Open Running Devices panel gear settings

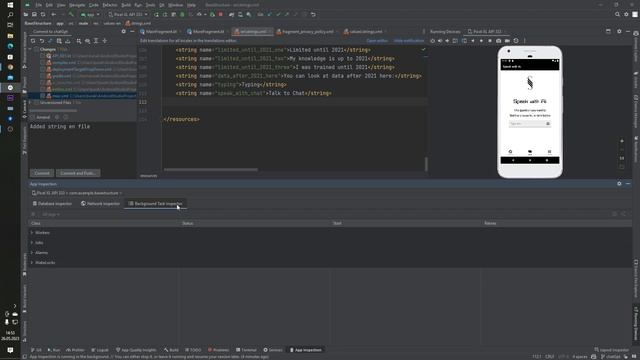[619, 31]
